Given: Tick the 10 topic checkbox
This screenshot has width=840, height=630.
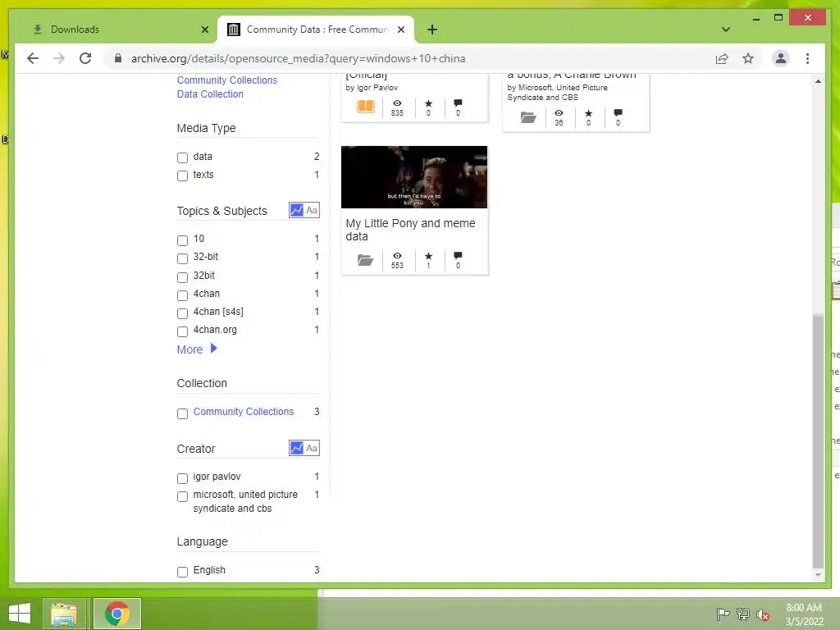Looking at the screenshot, I should click(x=182, y=240).
